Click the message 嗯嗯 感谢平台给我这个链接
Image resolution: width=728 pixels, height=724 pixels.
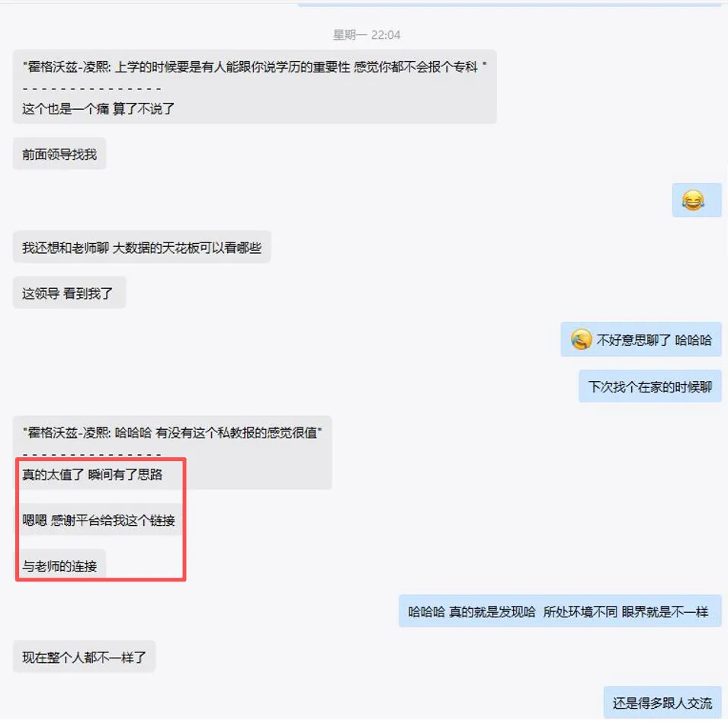(x=98, y=521)
